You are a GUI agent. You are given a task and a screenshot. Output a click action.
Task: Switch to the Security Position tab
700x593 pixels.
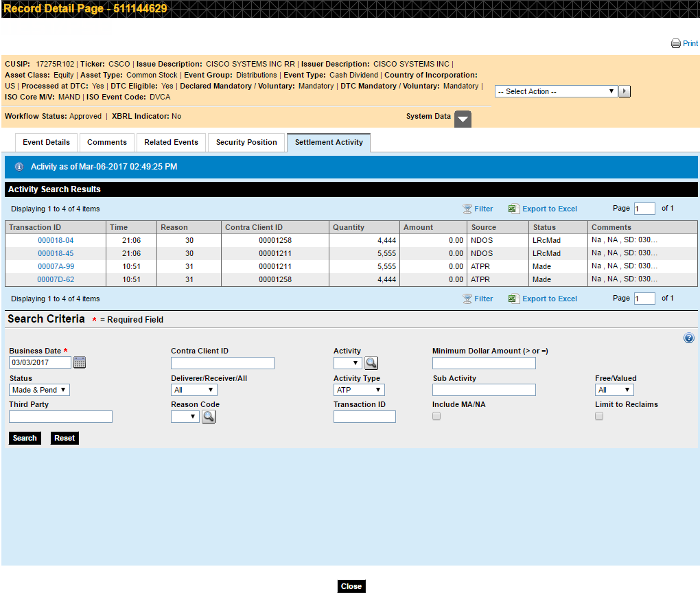(246, 142)
